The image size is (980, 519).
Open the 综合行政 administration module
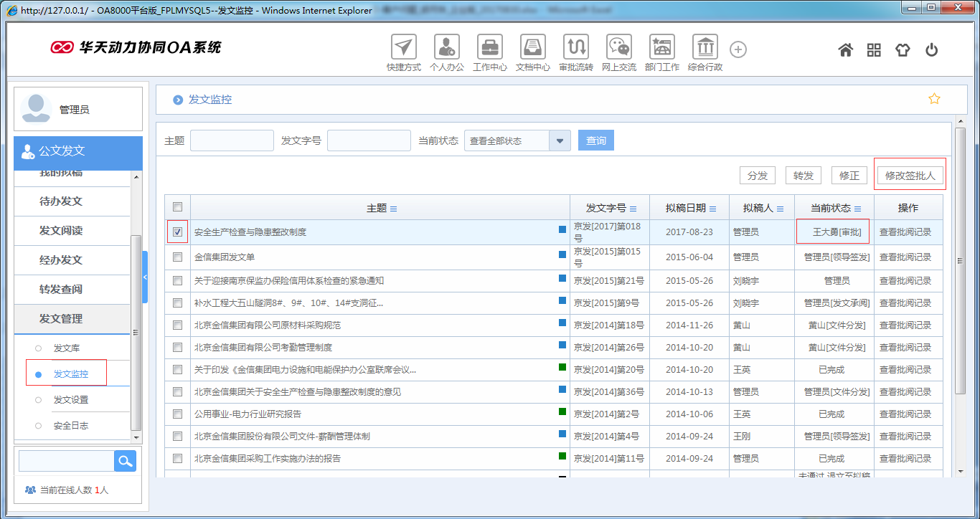pos(705,47)
